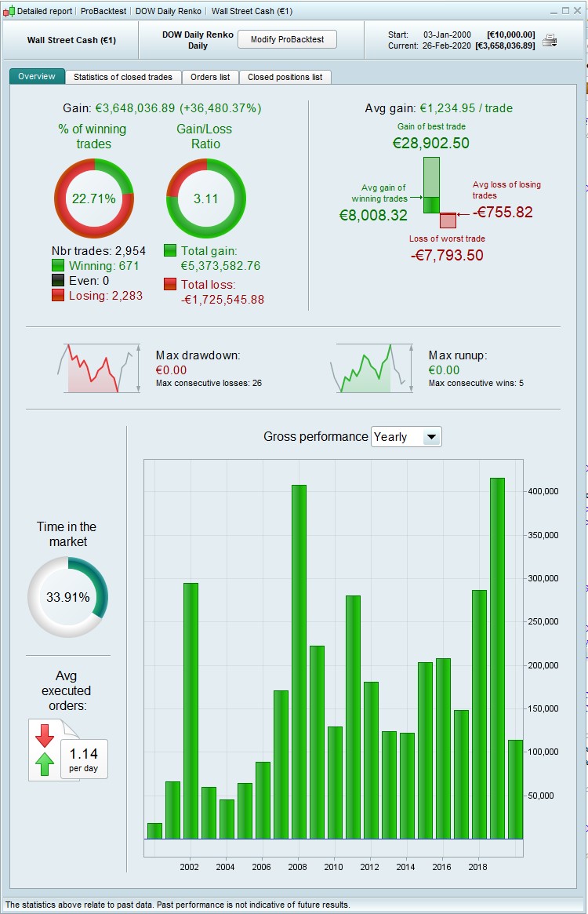This screenshot has height=914, width=588.
Task: Click the candlestick app icon in the title bar
Action: click(8, 11)
